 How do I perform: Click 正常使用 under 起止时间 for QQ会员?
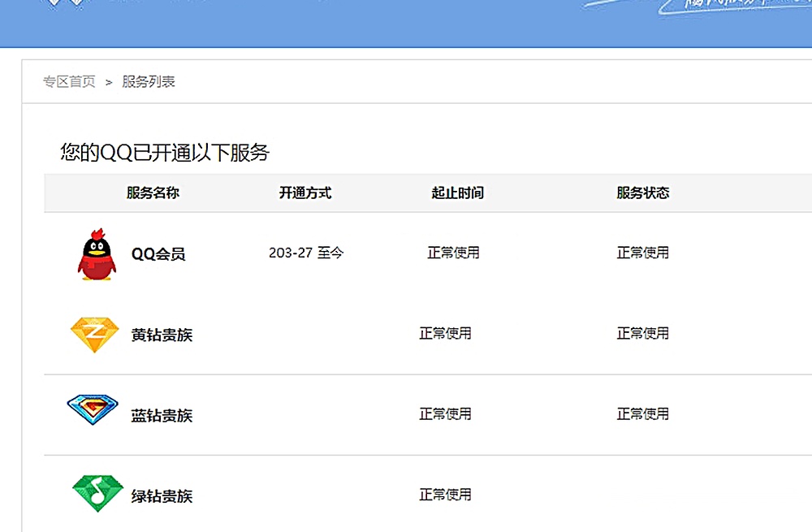pyautogui.click(x=453, y=253)
